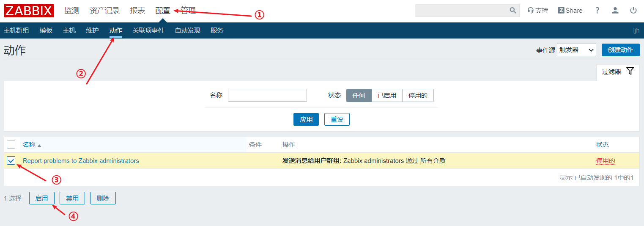Open the 报表 menu
The image size is (644, 226).
click(x=137, y=11)
